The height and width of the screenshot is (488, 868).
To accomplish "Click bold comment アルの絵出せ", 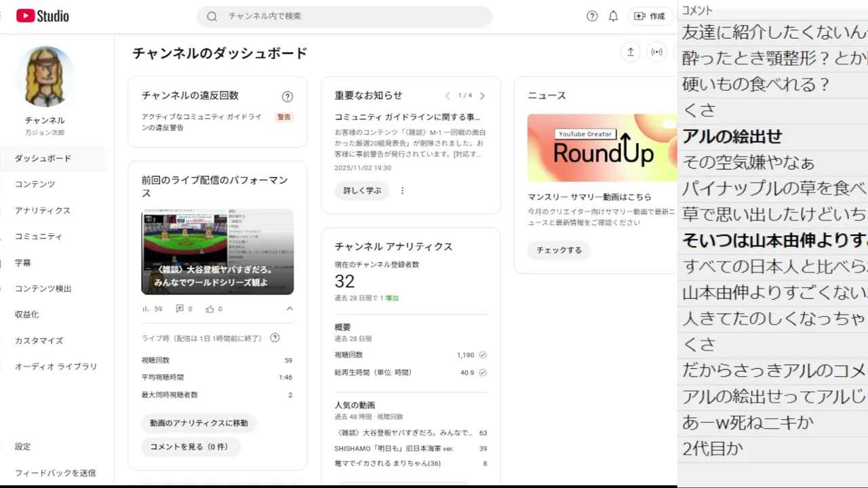I will pos(732,136).
